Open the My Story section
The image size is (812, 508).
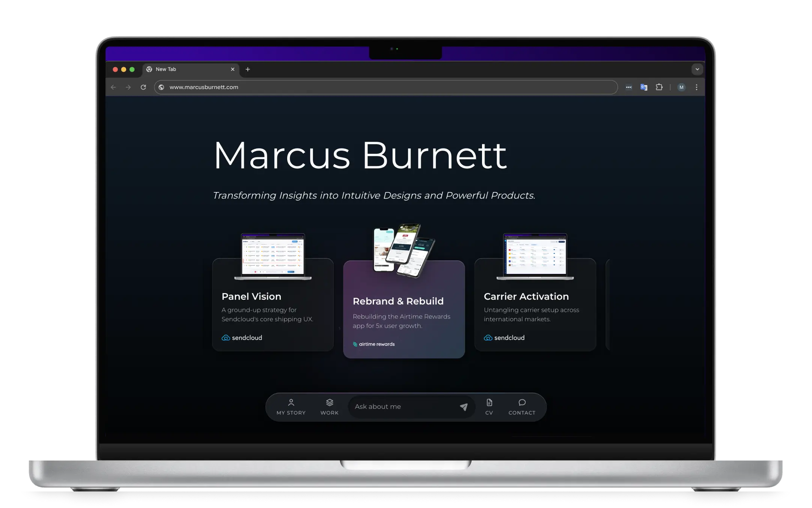[x=291, y=407]
